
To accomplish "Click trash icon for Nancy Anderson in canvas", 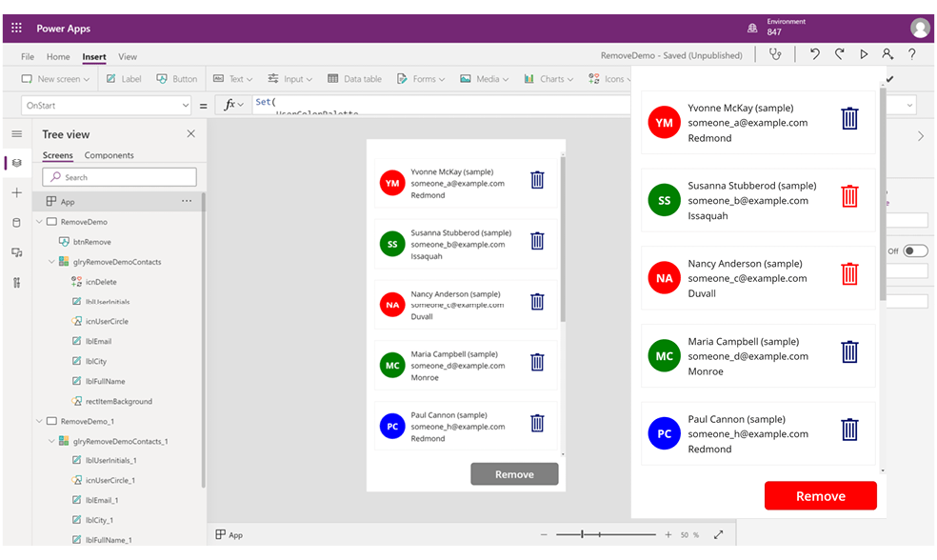I will [x=537, y=302].
